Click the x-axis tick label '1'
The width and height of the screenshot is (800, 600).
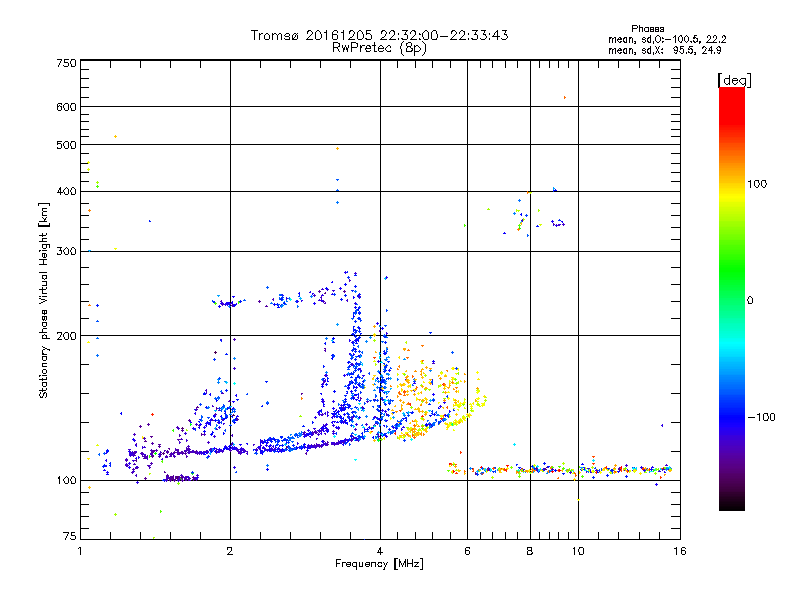pyautogui.click(x=80, y=551)
